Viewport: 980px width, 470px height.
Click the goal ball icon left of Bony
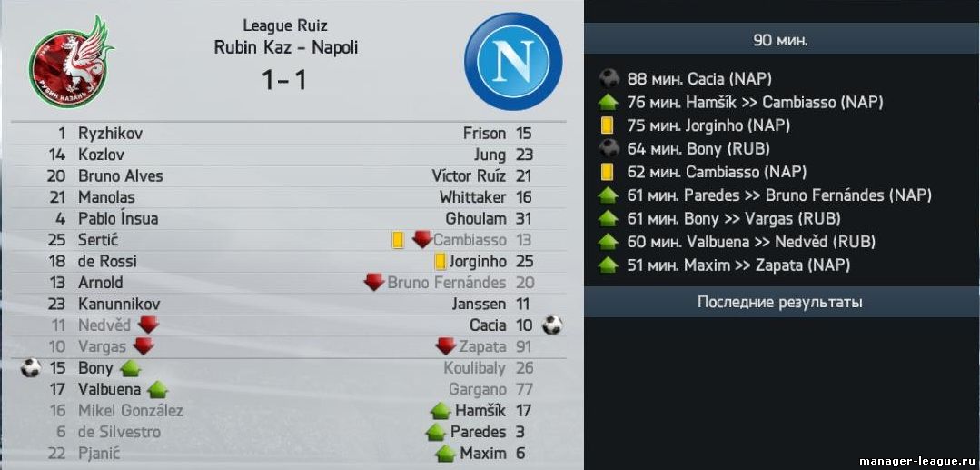tap(31, 368)
